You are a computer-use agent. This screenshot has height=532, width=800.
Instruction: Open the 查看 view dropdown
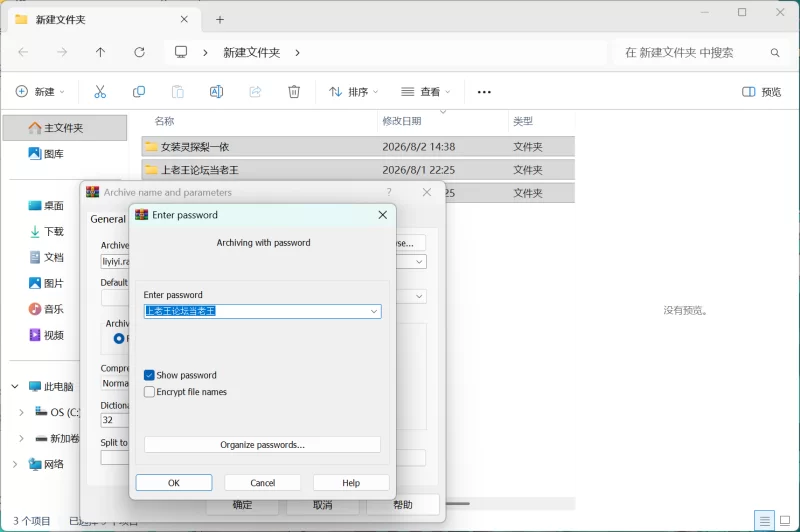426,92
